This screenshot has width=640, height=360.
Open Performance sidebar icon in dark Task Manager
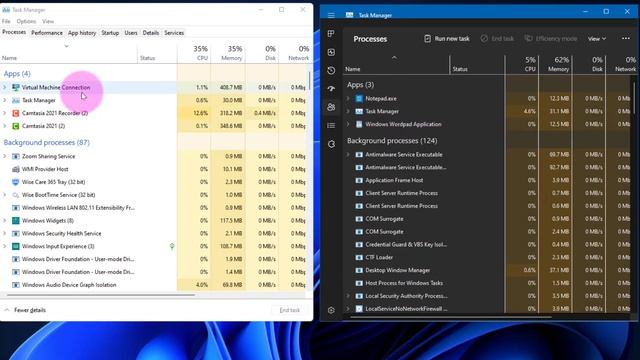(x=331, y=52)
